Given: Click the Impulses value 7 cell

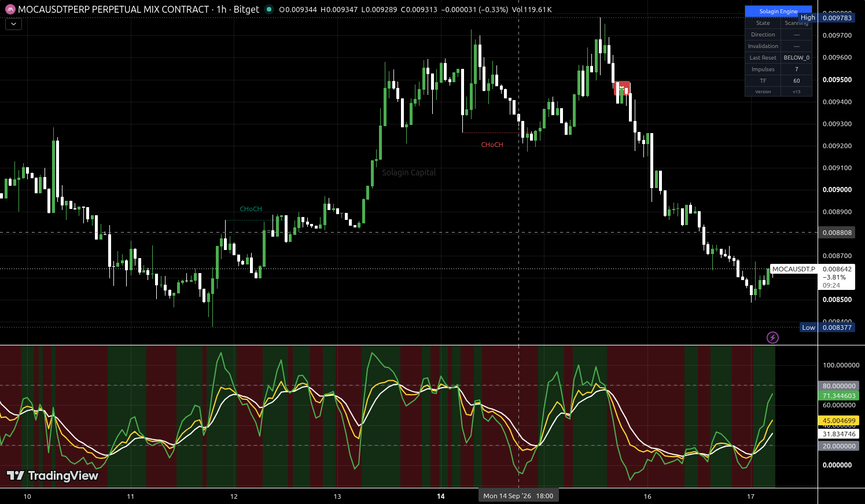Looking at the screenshot, I should [x=796, y=69].
